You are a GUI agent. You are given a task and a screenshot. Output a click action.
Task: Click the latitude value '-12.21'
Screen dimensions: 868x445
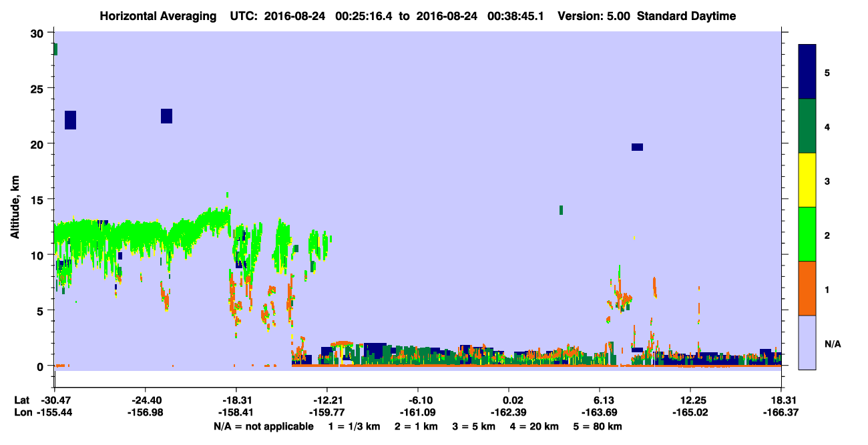327,400
